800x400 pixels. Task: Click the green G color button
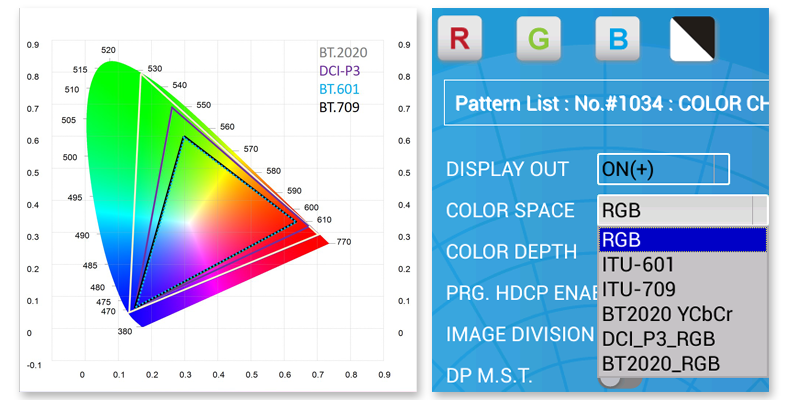click(538, 39)
